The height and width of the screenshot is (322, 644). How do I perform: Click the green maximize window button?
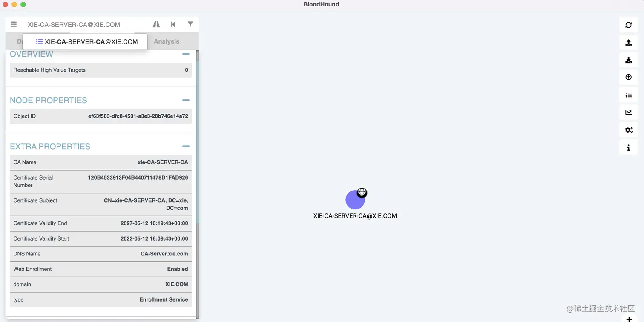(23, 4)
